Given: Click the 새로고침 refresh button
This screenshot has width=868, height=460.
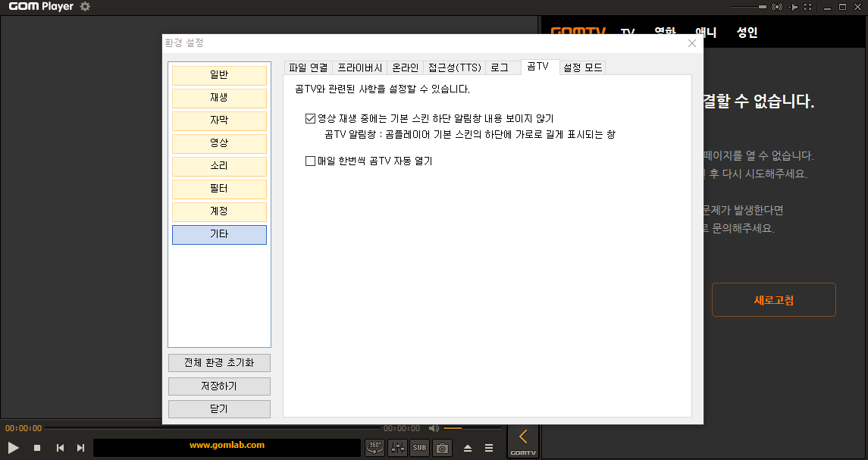Looking at the screenshot, I should click(x=773, y=299).
